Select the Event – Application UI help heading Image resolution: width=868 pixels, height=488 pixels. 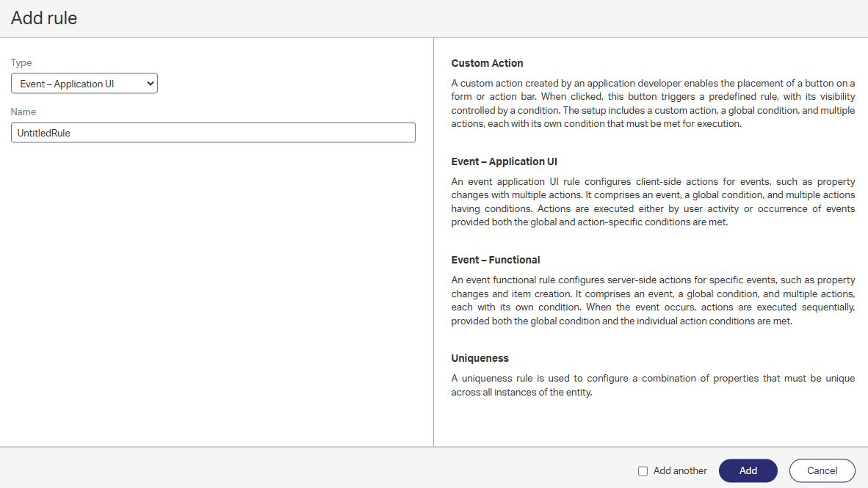(504, 161)
